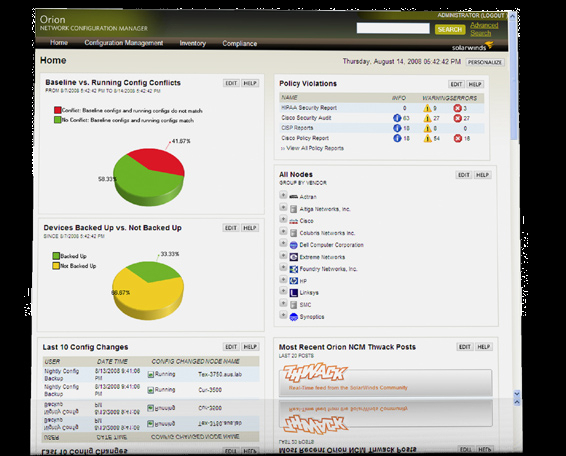Click Running config icon for Cur-3500
The image size is (566, 456).
click(151, 390)
